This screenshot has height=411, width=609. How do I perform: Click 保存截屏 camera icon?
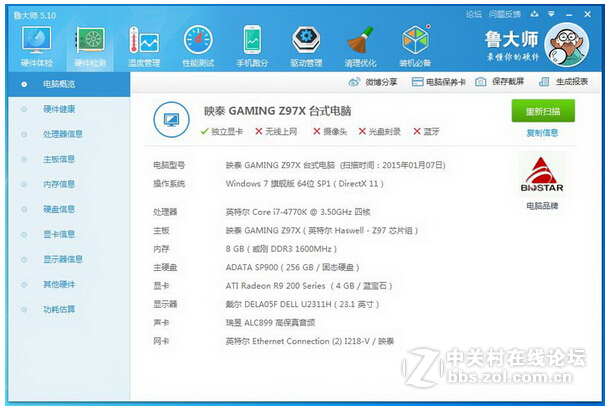pyautogui.click(x=480, y=82)
